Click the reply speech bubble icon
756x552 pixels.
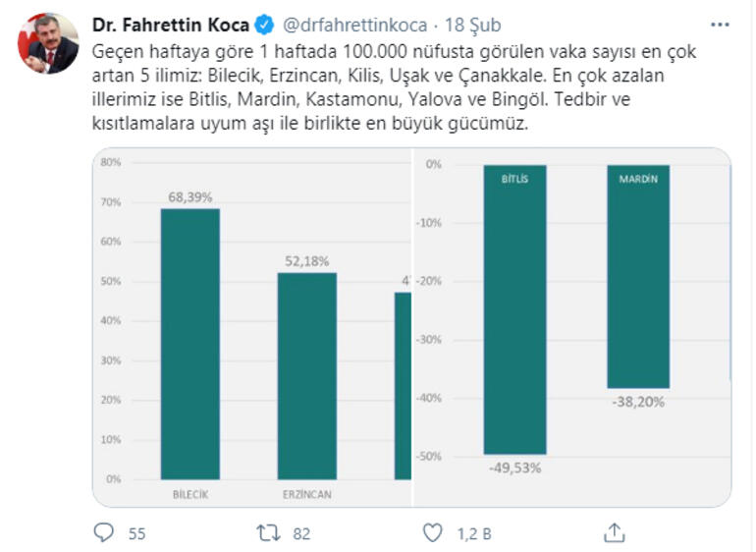(104, 532)
